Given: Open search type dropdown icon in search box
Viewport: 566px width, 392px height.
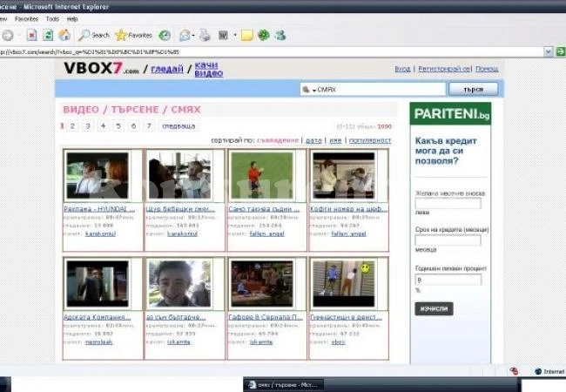Looking at the screenshot, I should click(x=308, y=90).
